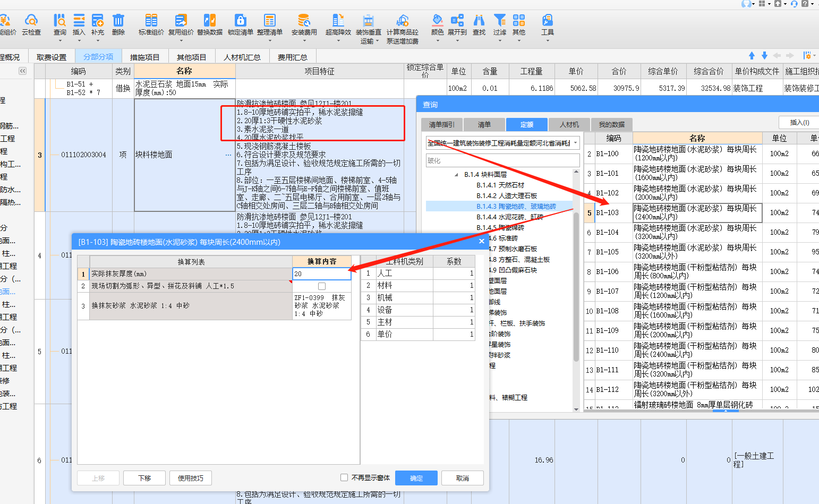Click the 查询 query toolbar icon

(x=59, y=25)
